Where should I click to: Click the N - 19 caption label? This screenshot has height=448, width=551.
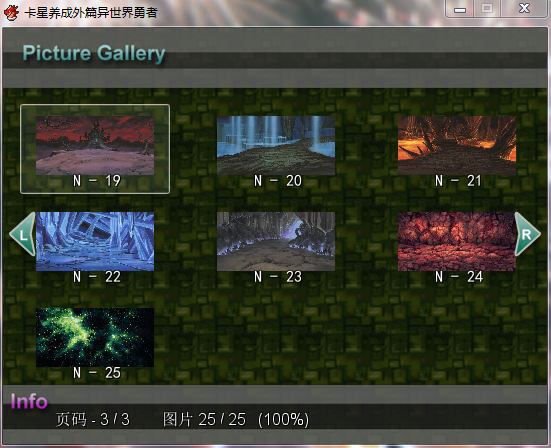click(x=97, y=181)
